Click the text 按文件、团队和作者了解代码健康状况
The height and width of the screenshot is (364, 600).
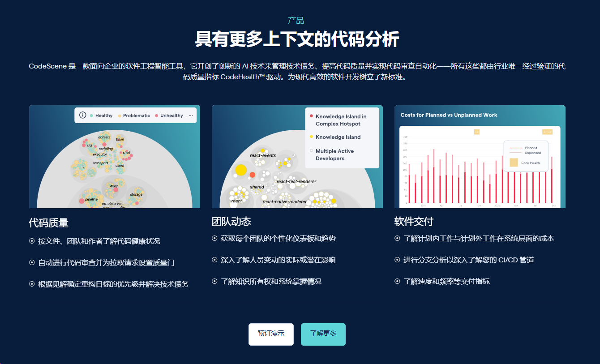pos(99,241)
